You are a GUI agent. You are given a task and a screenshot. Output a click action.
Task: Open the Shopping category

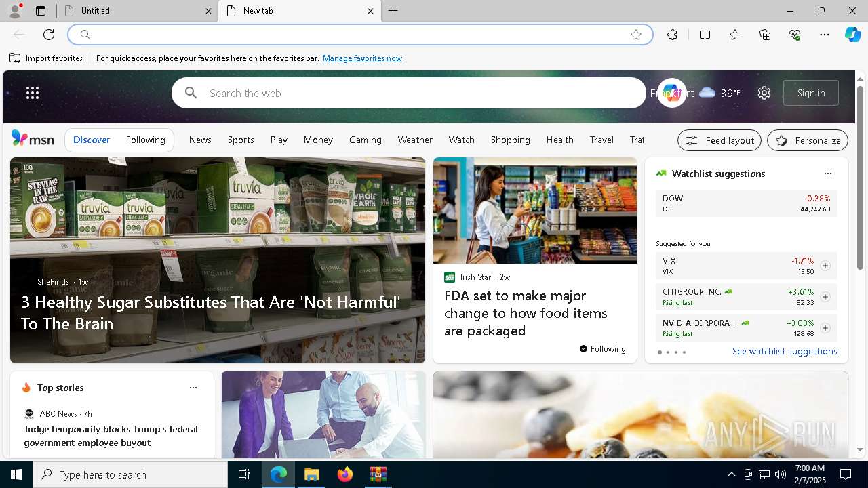511,140
